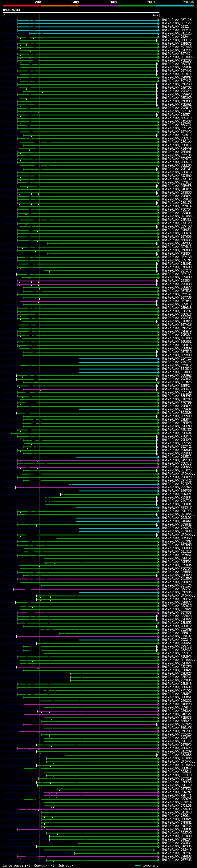Select label UniRef100_B3IWI0

pyautogui.click(x=177, y=369)
